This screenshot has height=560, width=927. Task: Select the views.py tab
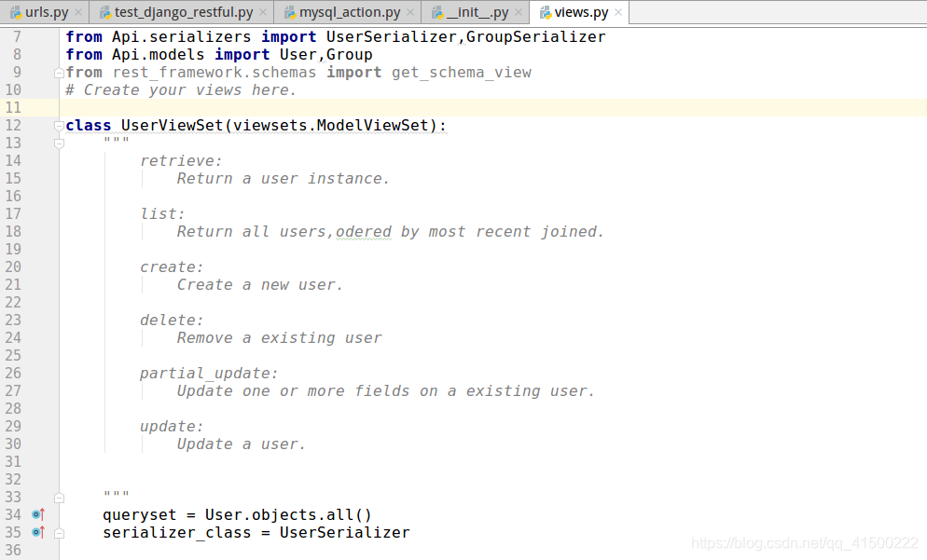(x=581, y=12)
